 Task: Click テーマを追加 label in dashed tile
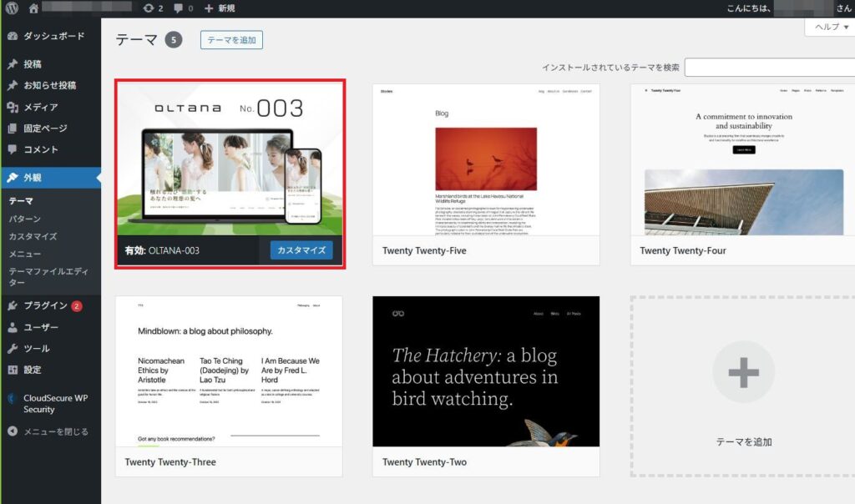744,442
